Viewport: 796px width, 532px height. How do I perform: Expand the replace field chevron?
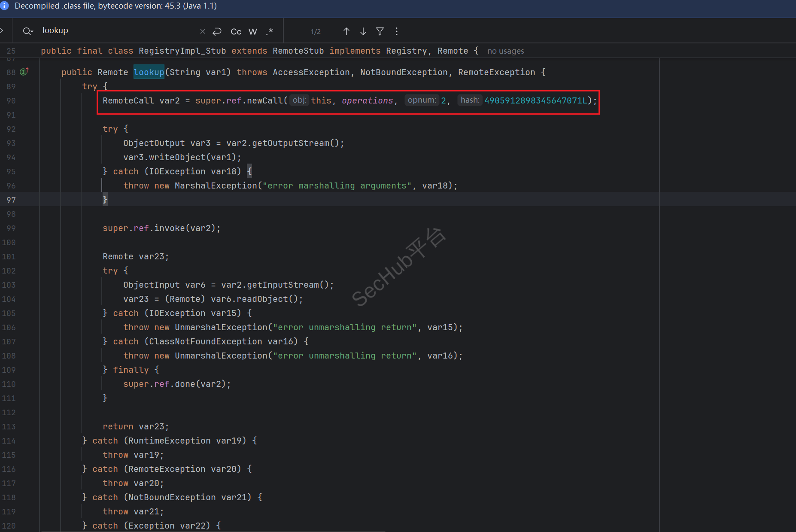tap(2, 30)
